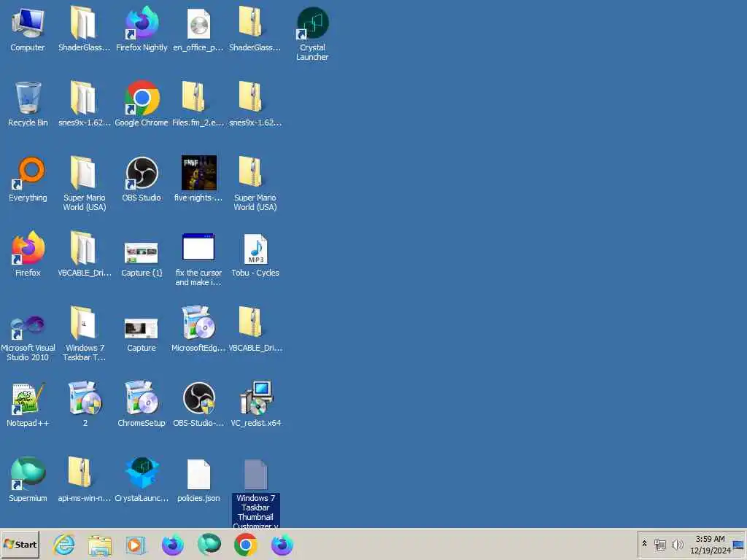Open the volume control tray icon

click(677, 544)
